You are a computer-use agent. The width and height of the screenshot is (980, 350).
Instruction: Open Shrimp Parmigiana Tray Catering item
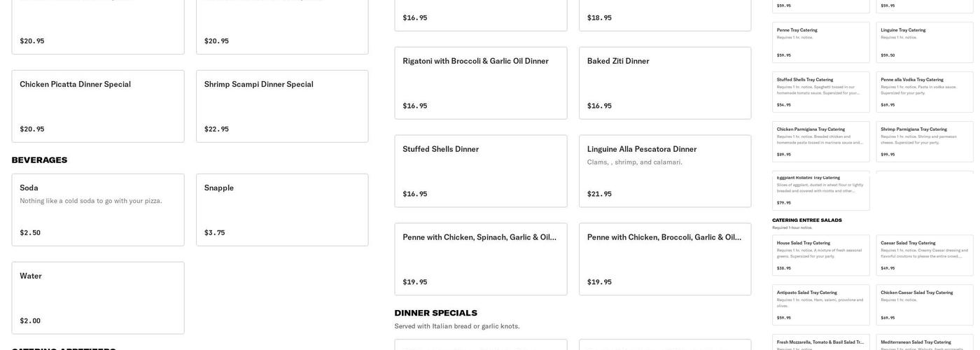[x=925, y=141]
